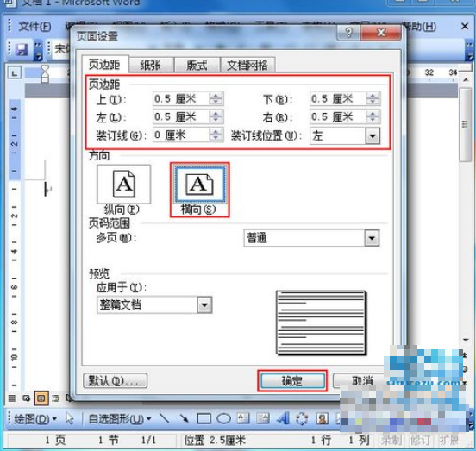Open the 装订线位置 (gutter position) dropdown
476x451 pixels.
coord(373,135)
